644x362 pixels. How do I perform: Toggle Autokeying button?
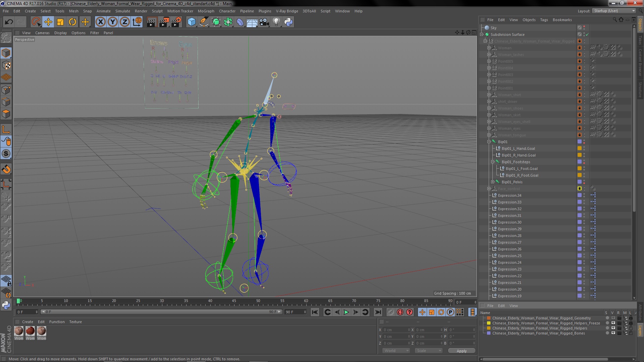click(x=400, y=312)
